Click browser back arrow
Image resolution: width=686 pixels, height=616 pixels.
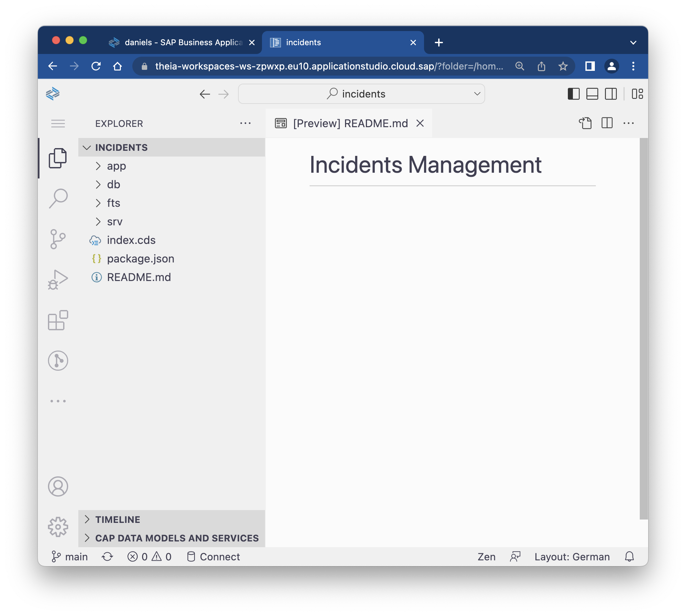(53, 66)
